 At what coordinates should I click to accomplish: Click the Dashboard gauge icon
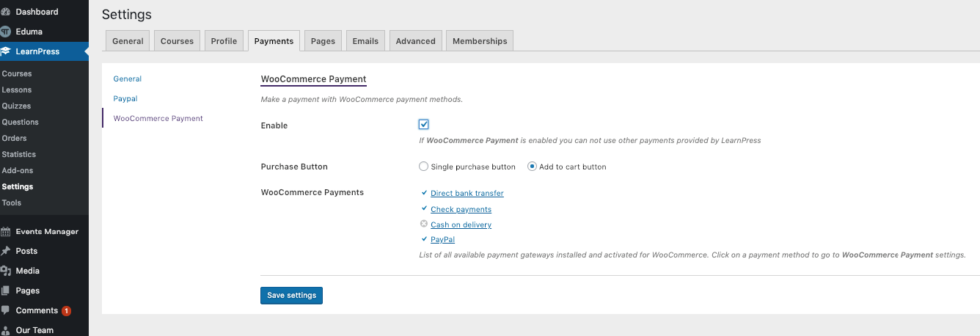pyautogui.click(x=6, y=12)
